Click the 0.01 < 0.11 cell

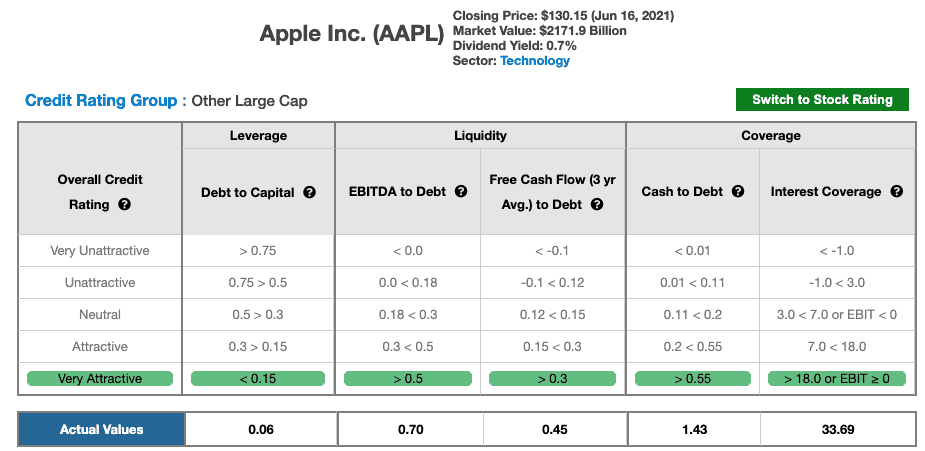pos(693,282)
